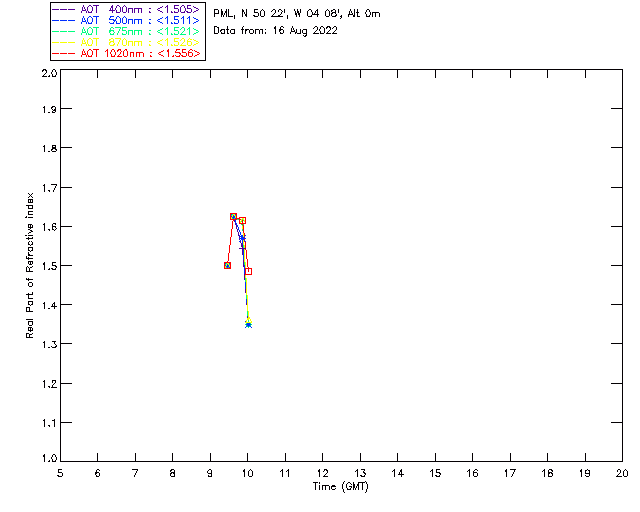
Task: Click the 1.2 tick label on y-axis
Action: tap(49, 384)
